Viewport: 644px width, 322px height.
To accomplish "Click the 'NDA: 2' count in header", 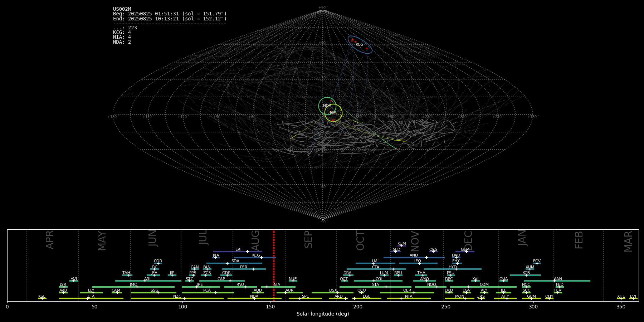I will coord(122,42).
